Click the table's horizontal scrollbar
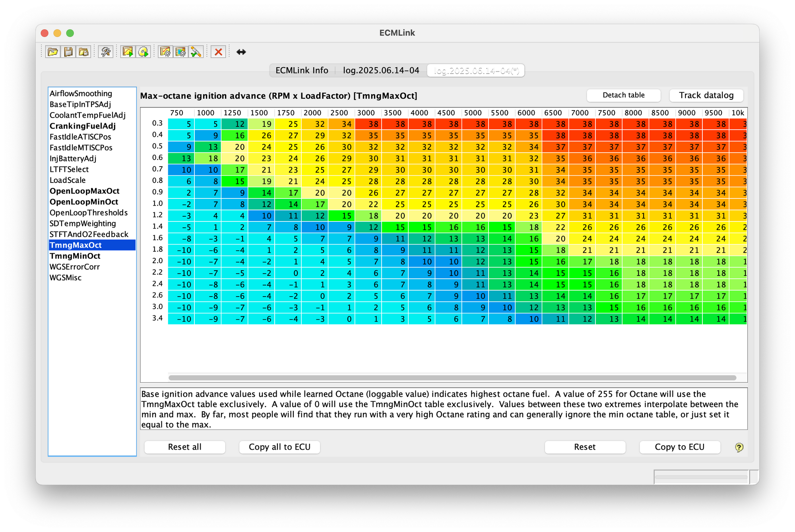The width and height of the screenshot is (795, 532). (452, 377)
